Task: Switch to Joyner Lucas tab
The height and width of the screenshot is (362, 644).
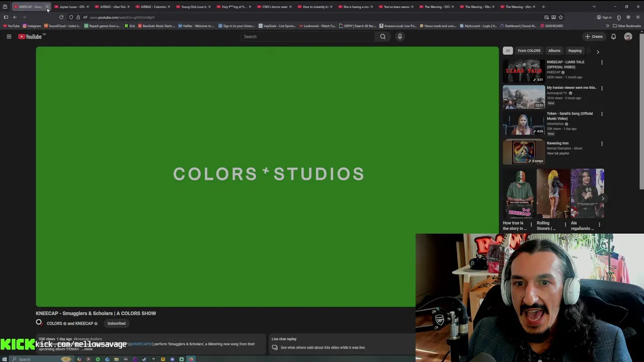Action: (x=71, y=7)
